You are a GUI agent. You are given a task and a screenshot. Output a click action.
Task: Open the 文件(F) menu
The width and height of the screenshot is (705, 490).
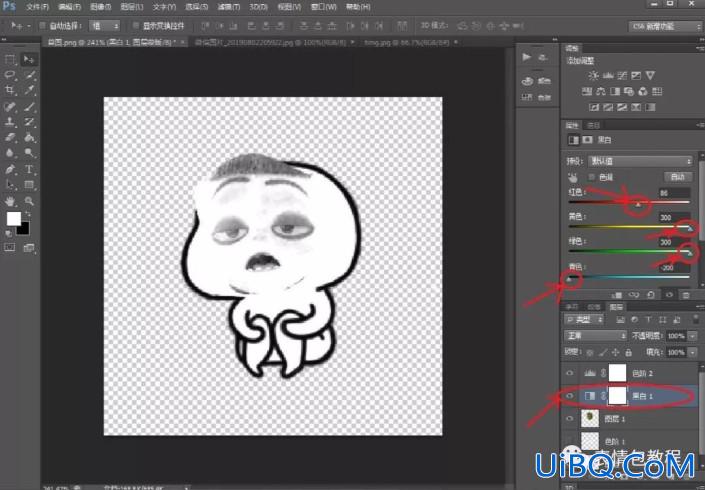point(37,7)
